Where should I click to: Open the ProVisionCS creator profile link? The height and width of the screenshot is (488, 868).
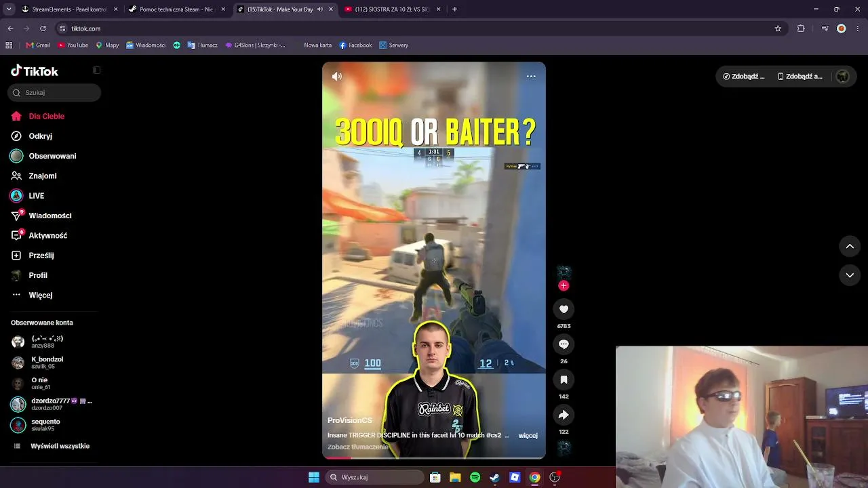[x=350, y=421]
